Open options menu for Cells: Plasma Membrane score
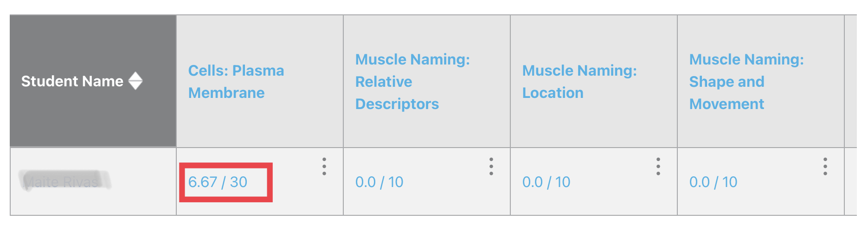Image resolution: width=868 pixels, height=226 pixels. [324, 166]
